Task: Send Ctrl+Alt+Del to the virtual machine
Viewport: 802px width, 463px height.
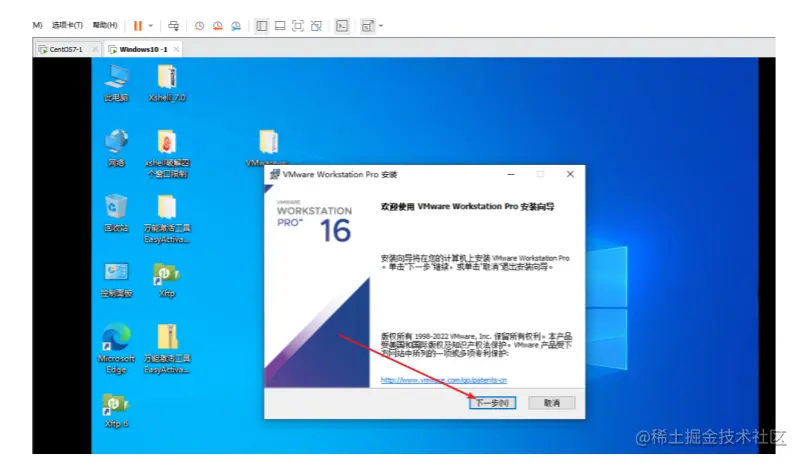Action: [x=174, y=26]
